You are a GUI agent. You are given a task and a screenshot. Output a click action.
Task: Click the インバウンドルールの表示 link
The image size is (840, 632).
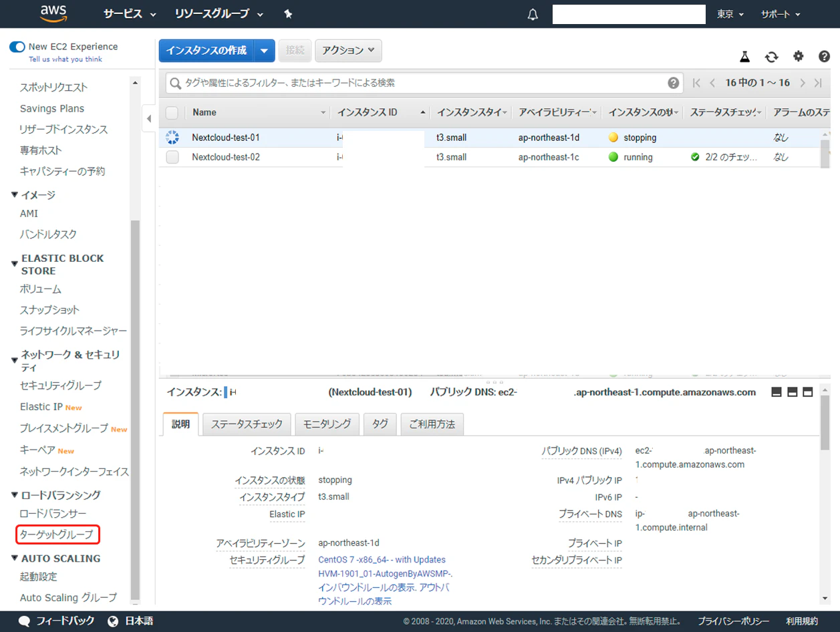[x=367, y=588]
